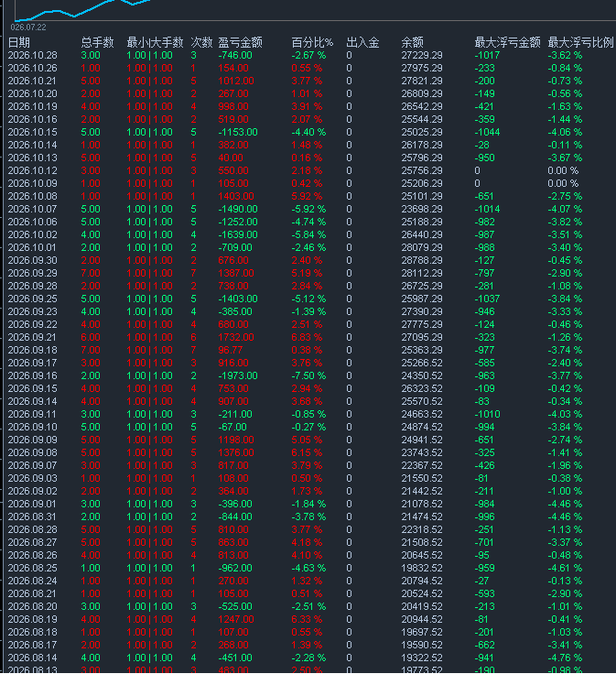Click balance value 28788.29
616x674 pixels.
(x=422, y=260)
